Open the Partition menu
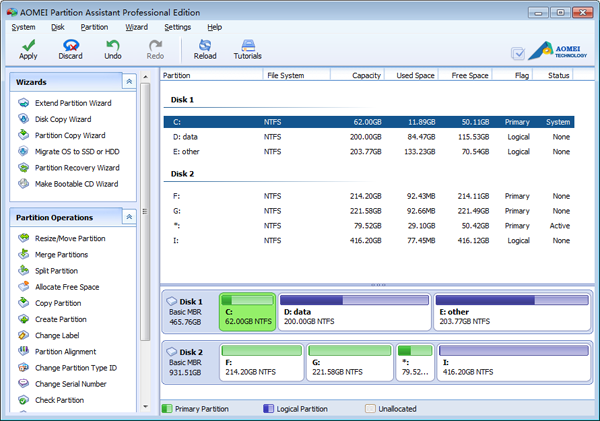The image size is (600, 421). [94, 27]
